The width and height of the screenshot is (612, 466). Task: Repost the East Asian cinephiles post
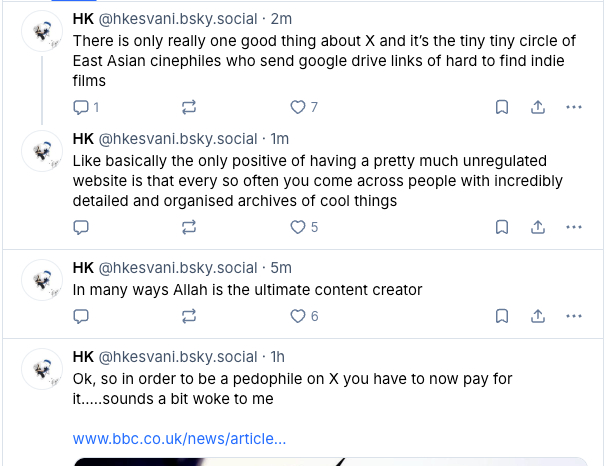click(x=189, y=107)
